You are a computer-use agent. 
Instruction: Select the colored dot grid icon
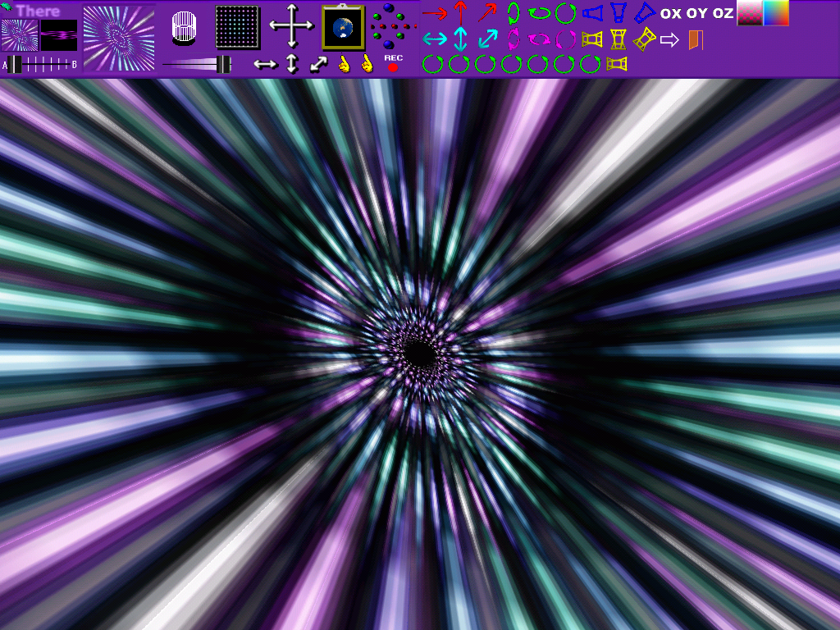point(237,27)
